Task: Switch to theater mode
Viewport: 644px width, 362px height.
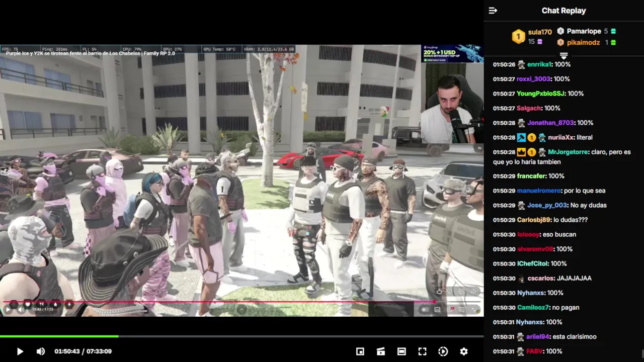Action: 401,351
